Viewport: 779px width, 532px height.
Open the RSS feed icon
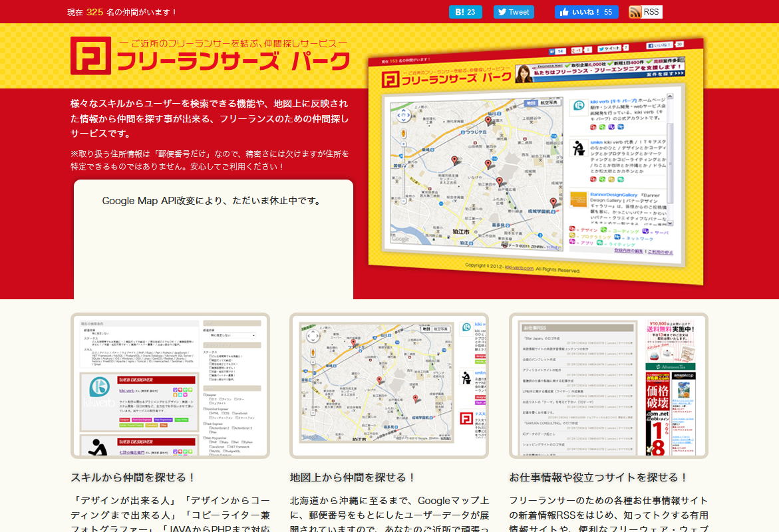(x=645, y=12)
